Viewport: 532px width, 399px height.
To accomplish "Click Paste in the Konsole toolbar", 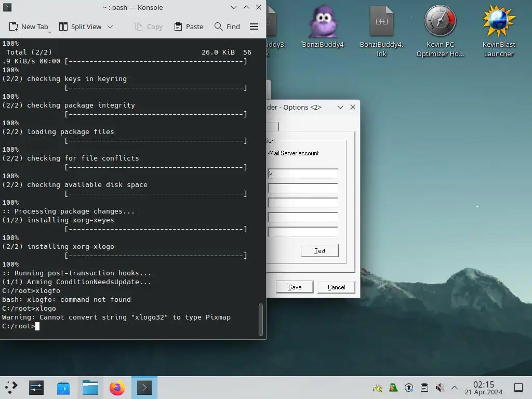I will tap(189, 26).
